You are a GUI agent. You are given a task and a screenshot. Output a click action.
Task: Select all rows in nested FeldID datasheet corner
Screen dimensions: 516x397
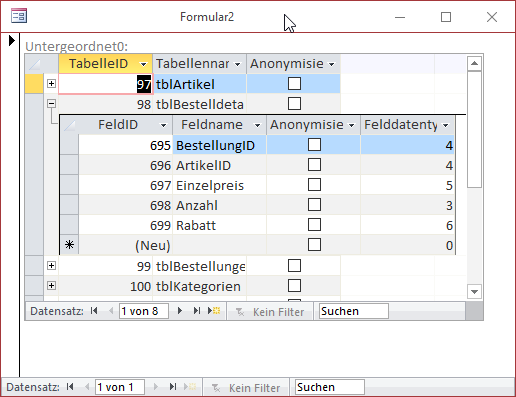point(69,125)
